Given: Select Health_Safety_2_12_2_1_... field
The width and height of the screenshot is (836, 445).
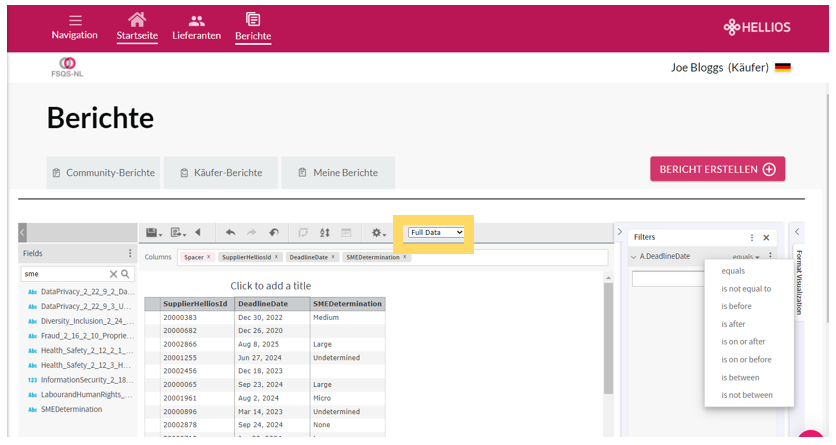Looking at the screenshot, I should click(82, 351).
